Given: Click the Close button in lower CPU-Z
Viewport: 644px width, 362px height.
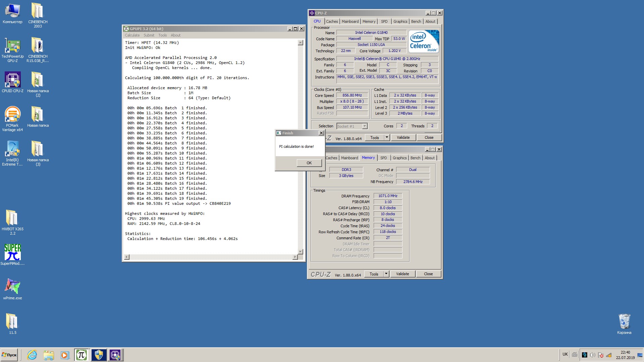Looking at the screenshot, I should [428, 274].
